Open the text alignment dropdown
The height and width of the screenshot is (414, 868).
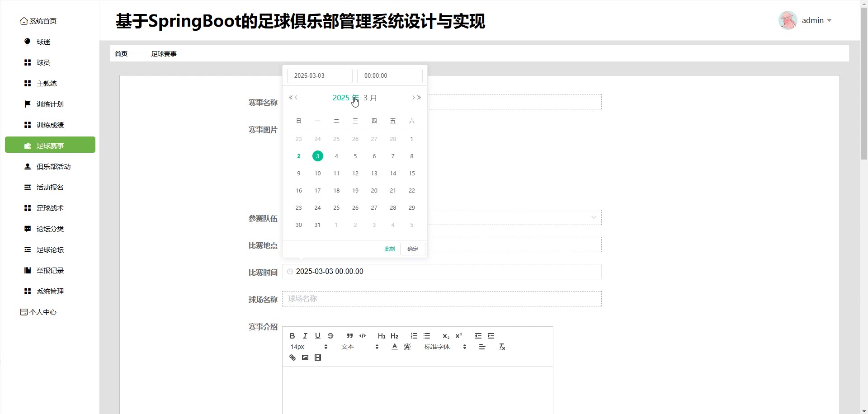pyautogui.click(x=482, y=347)
